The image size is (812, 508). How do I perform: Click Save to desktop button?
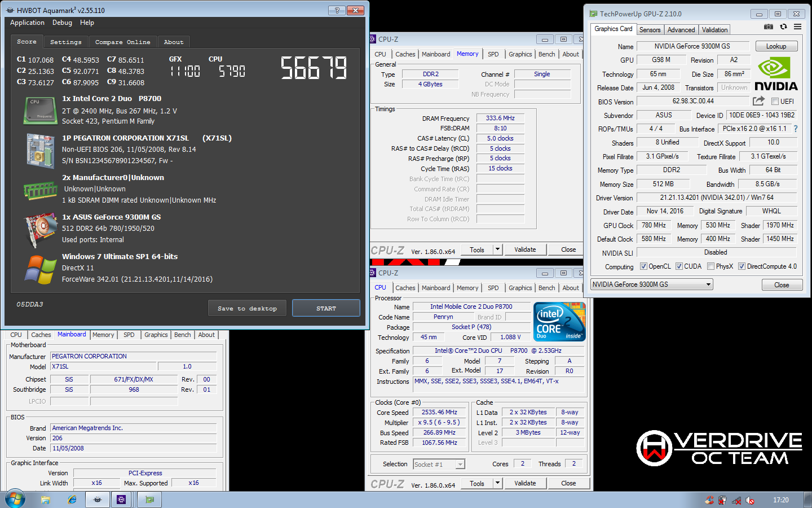point(247,308)
